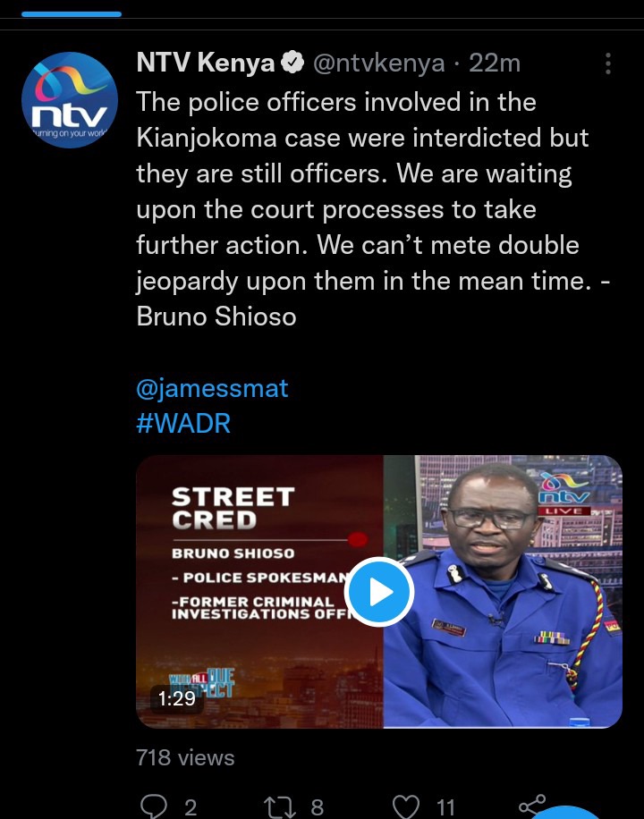Tap the 1:29 video duration badge
644x819 pixels.
point(177,698)
